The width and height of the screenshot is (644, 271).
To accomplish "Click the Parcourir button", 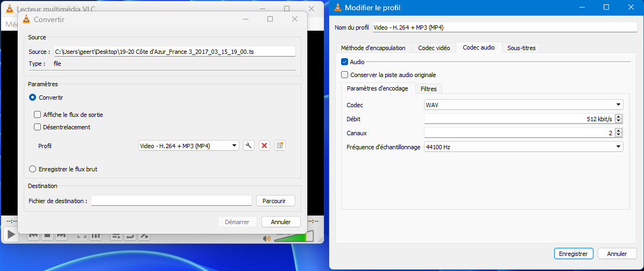I will (x=275, y=201).
